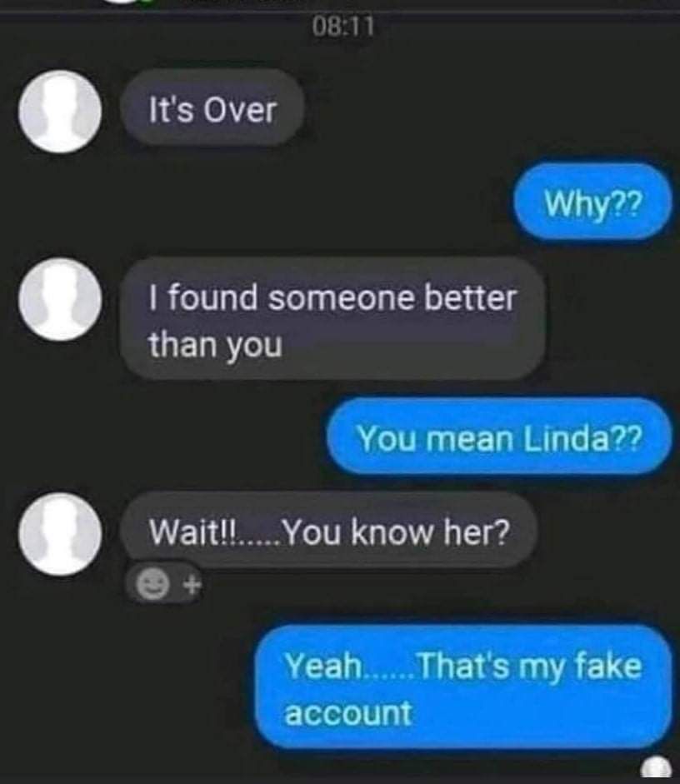
Task: Tap the word "account" in last message
Action: coord(348,713)
